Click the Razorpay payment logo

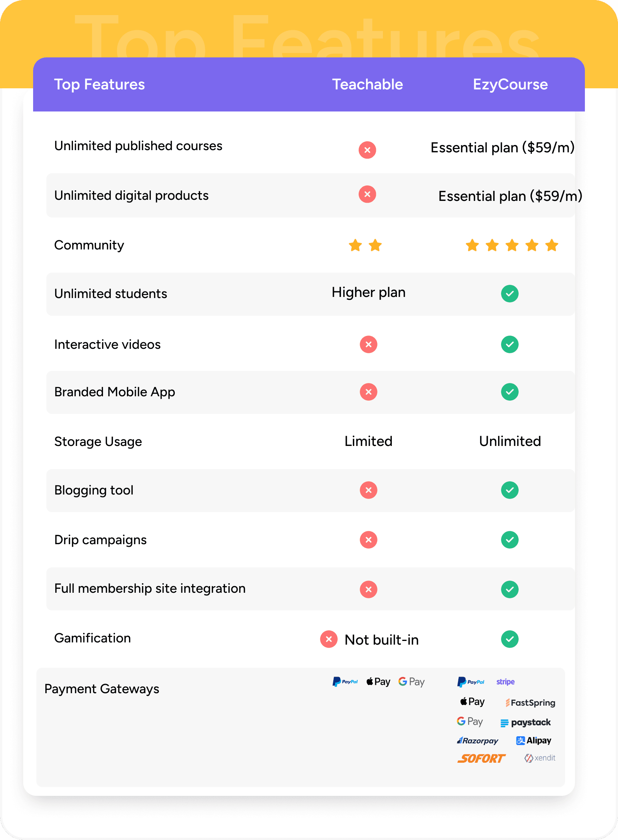[x=477, y=740]
